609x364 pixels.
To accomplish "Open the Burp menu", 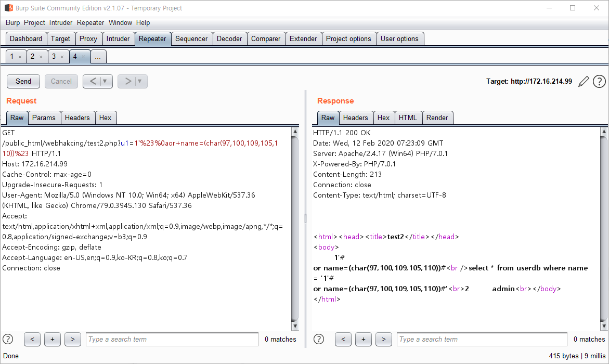I will click(x=13, y=22).
